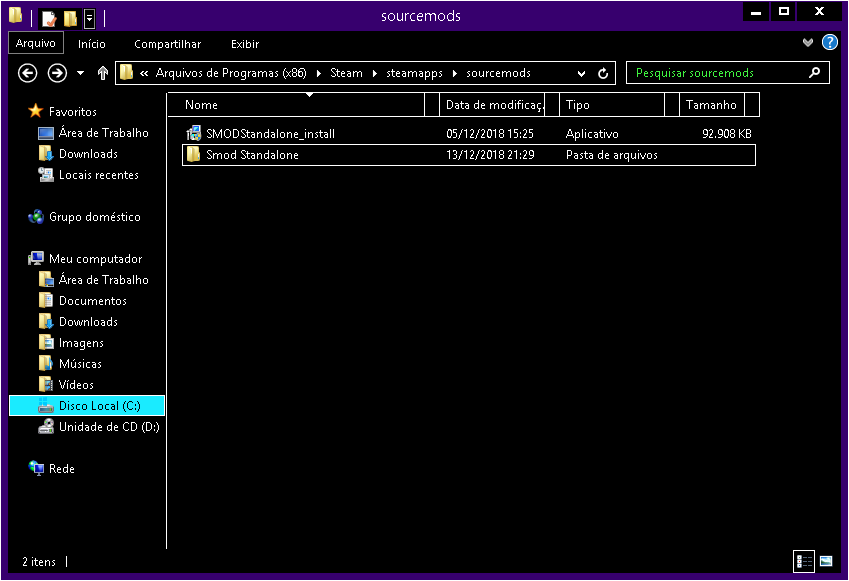Viewport: 849px width, 581px height.
Task: Click the Meu computador monitor icon
Action: point(36,258)
